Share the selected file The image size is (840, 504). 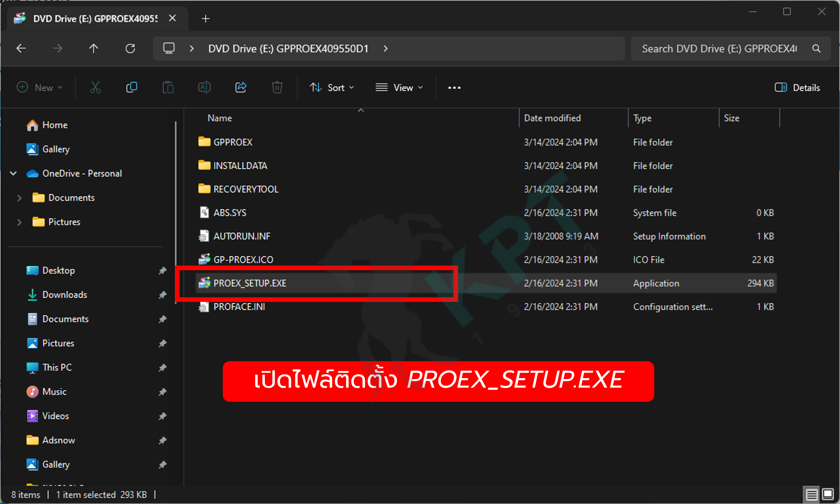(x=241, y=88)
